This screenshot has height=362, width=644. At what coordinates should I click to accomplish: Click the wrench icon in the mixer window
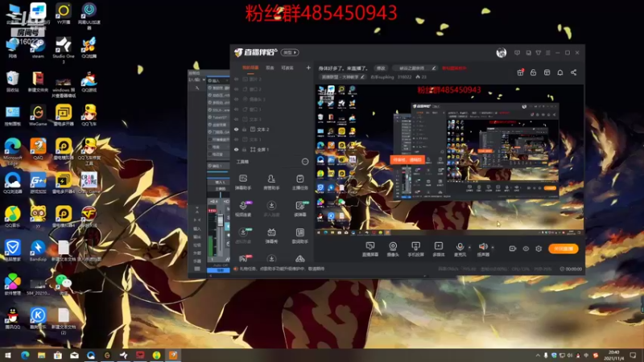tap(197, 88)
